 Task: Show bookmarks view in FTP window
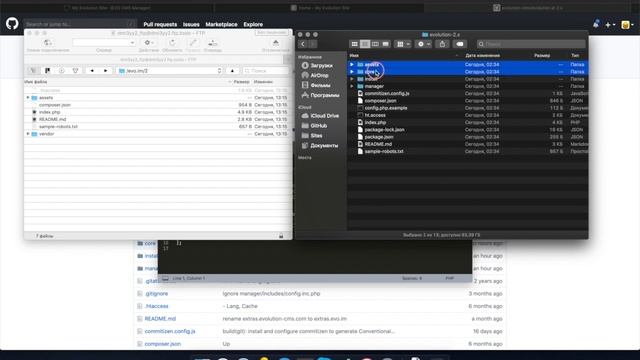point(47,71)
